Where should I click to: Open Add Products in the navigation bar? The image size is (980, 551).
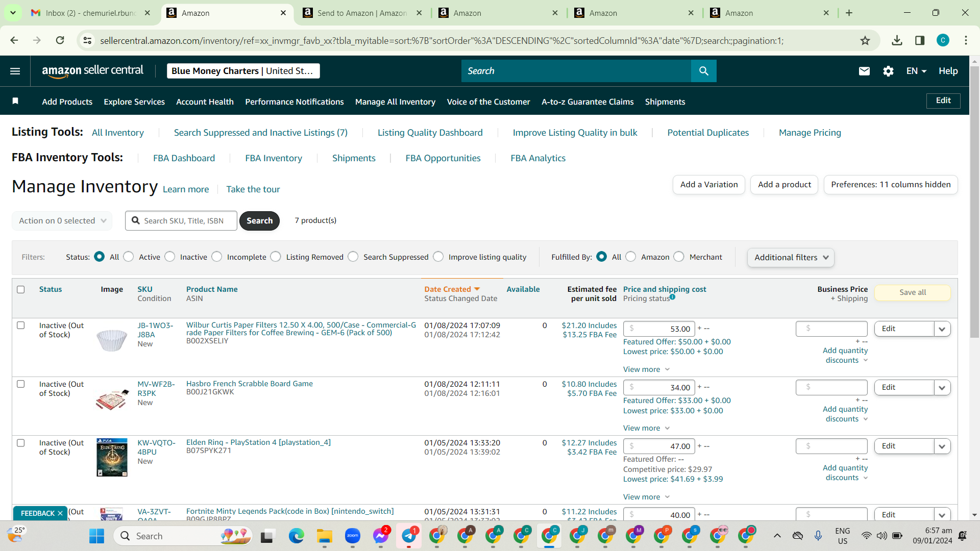(x=67, y=102)
